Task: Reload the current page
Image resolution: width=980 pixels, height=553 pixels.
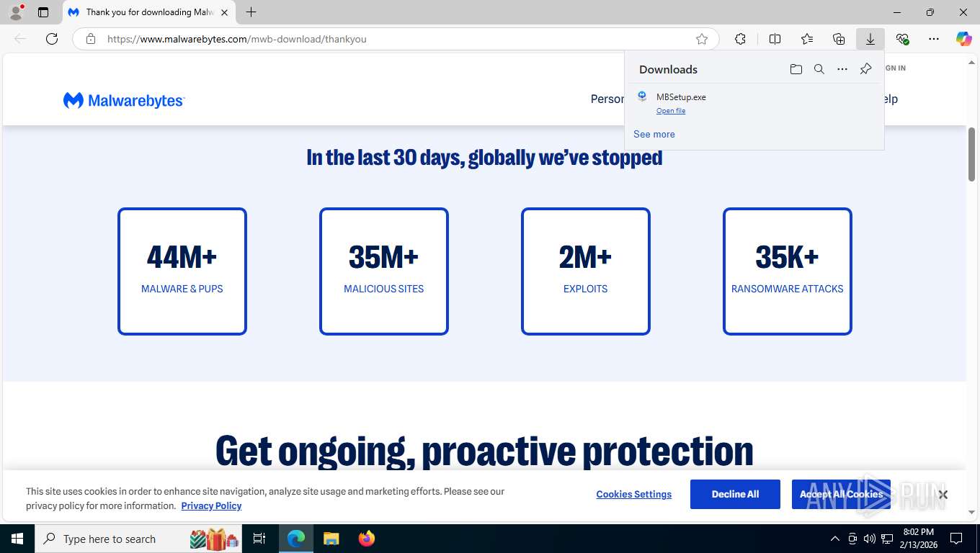Action: click(x=52, y=39)
